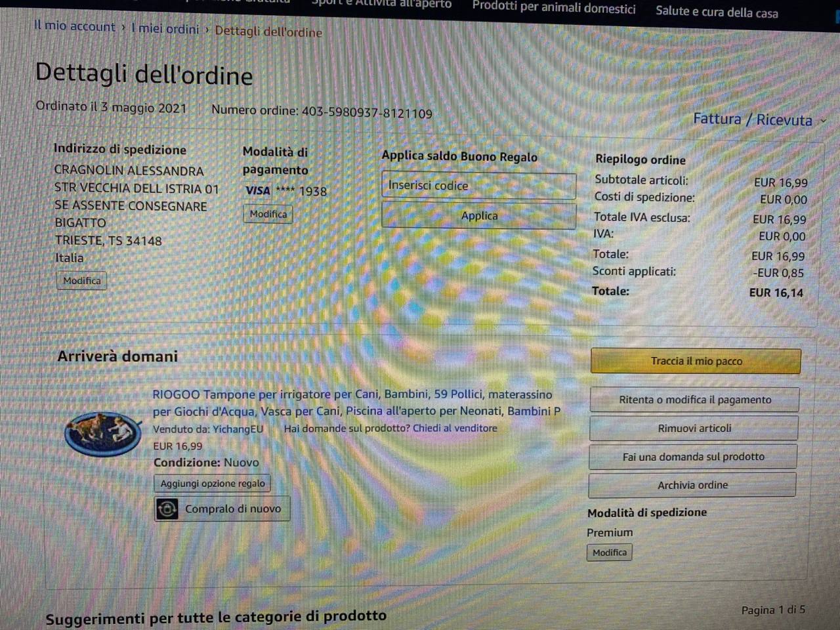
Task: Open 'Prodotti per animali domestici' menu item
Action: click(553, 9)
